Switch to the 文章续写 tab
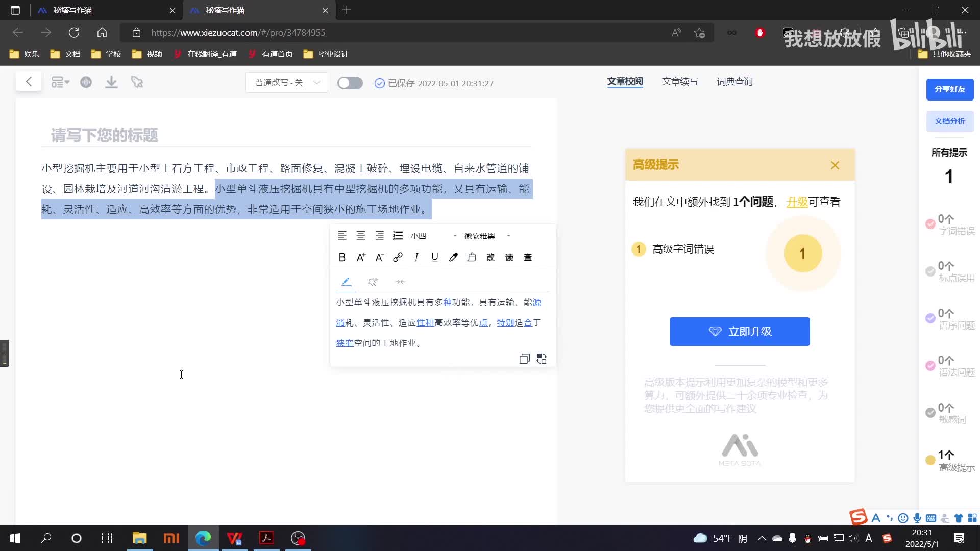 [679, 82]
